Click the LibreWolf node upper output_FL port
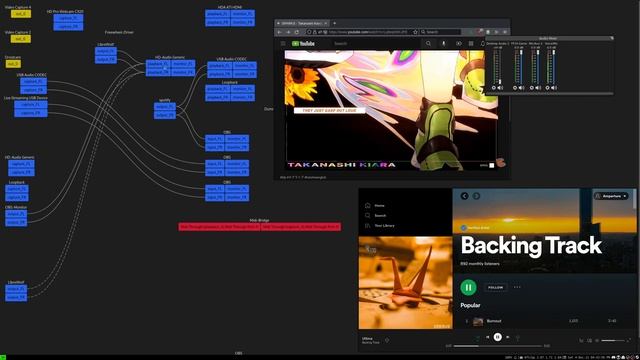This screenshot has height=360, width=640. point(106,51)
